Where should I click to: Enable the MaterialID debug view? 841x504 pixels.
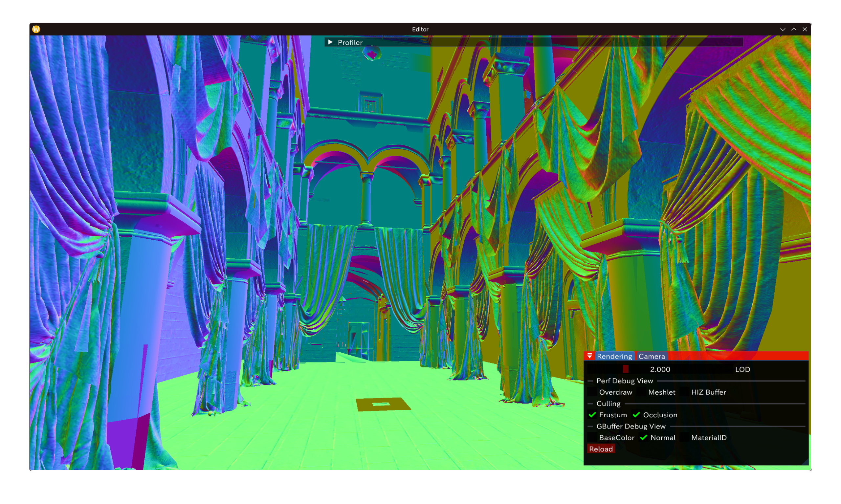(684, 437)
